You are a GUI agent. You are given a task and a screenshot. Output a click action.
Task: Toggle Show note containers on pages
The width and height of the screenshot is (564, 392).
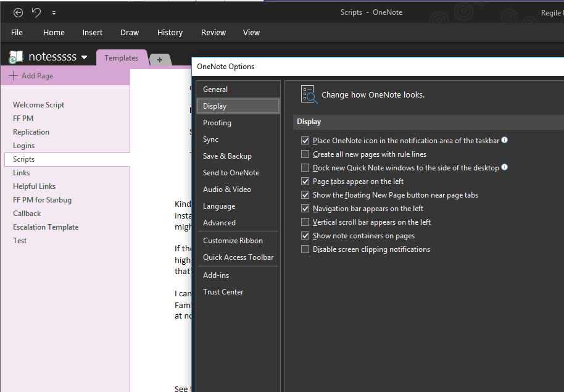click(305, 236)
